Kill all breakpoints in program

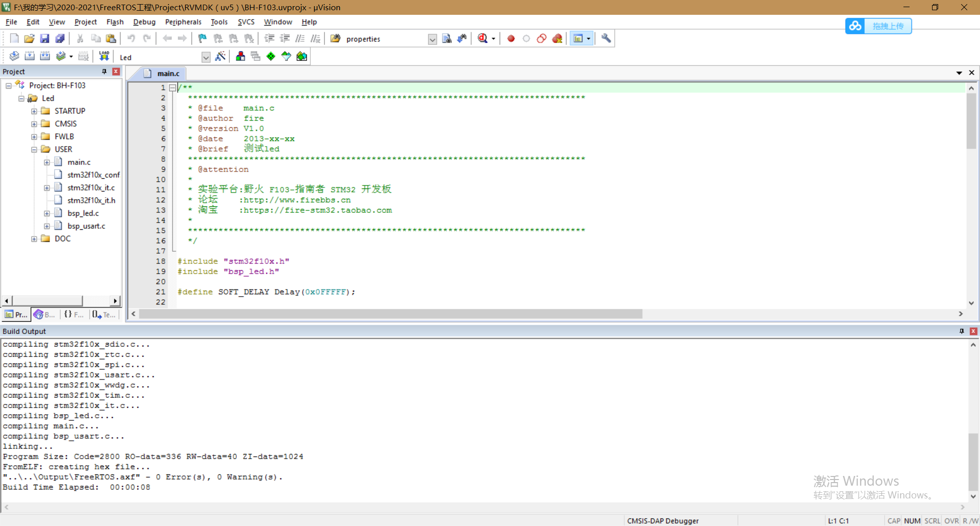tap(557, 38)
